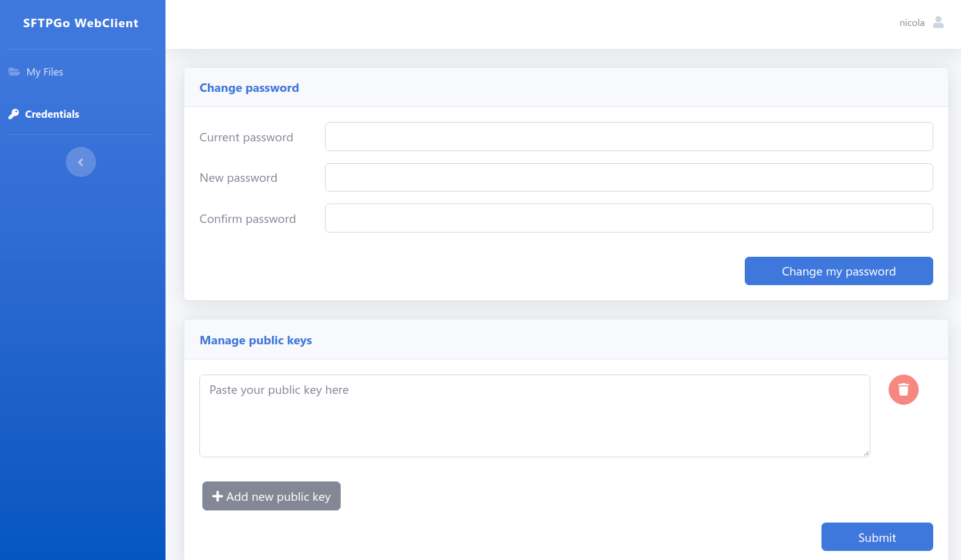Collapse the sidebar with the chevron button
The image size is (961, 560).
[81, 162]
